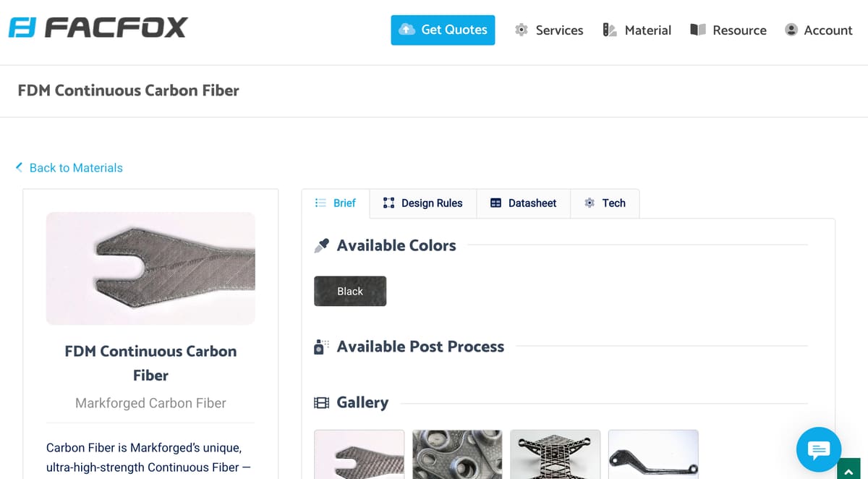Click the Account person icon
The width and height of the screenshot is (868, 479).
(x=791, y=30)
